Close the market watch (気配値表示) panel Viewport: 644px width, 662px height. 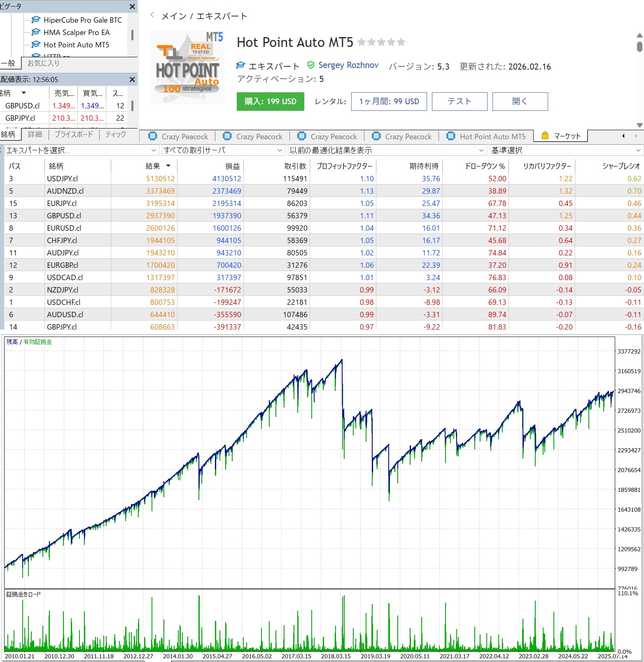(x=132, y=80)
